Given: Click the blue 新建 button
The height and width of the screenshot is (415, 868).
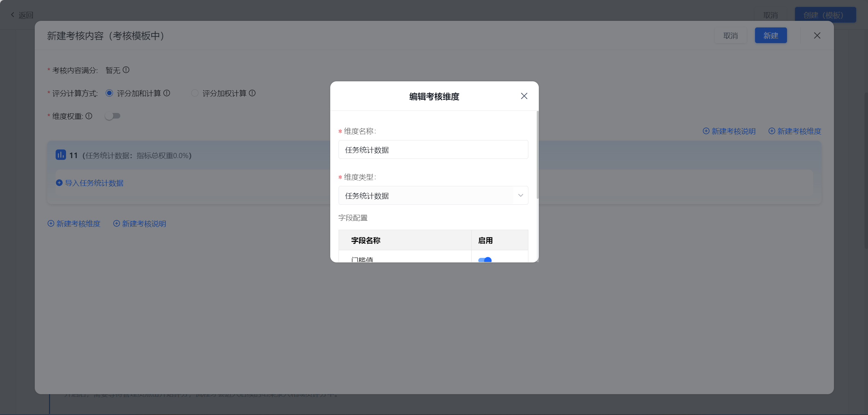Looking at the screenshot, I should click(771, 35).
